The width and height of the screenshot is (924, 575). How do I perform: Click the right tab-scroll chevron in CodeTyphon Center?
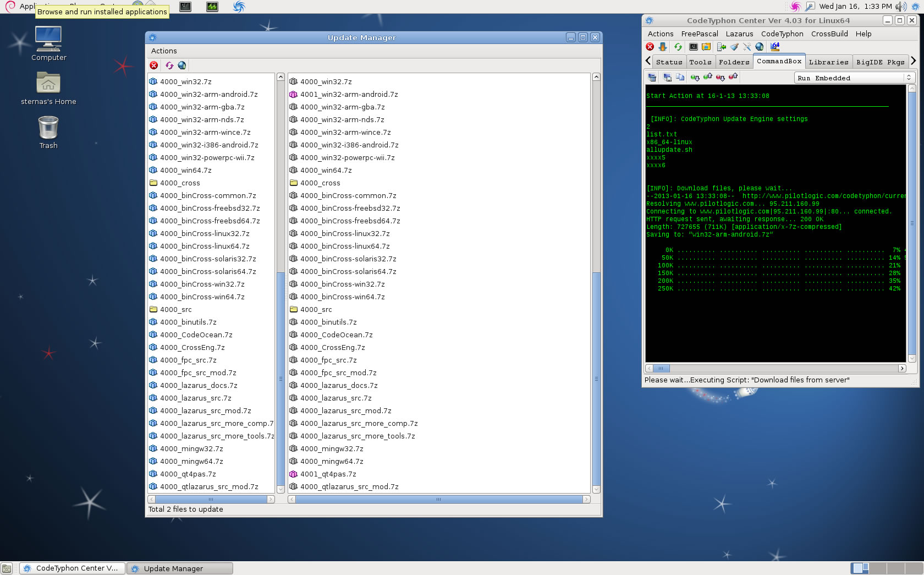[914, 61]
